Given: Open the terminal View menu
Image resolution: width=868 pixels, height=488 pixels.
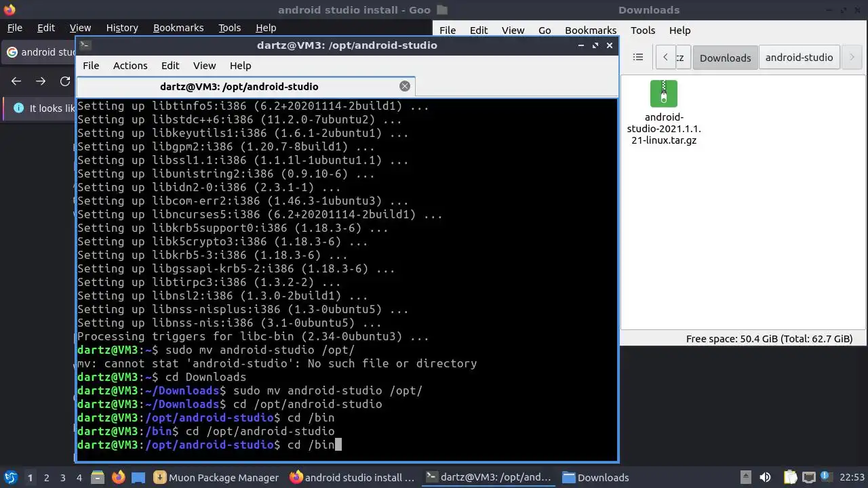Looking at the screenshot, I should (204, 66).
